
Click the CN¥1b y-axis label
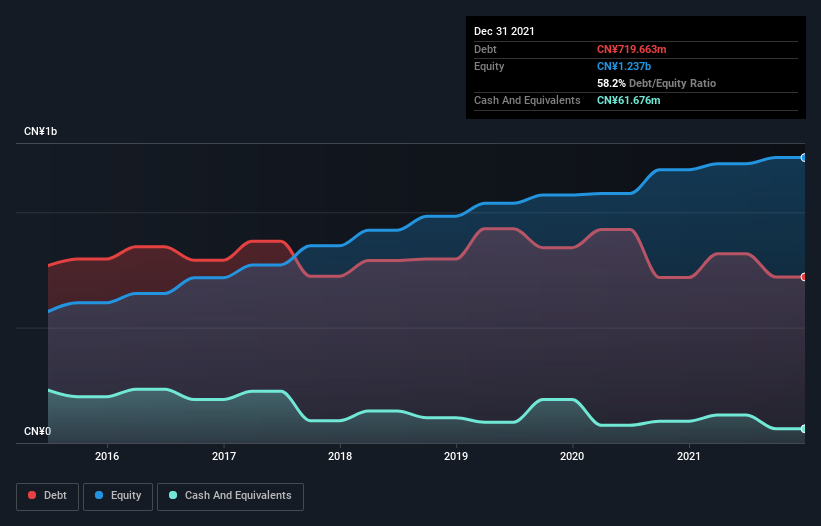pyautogui.click(x=40, y=131)
